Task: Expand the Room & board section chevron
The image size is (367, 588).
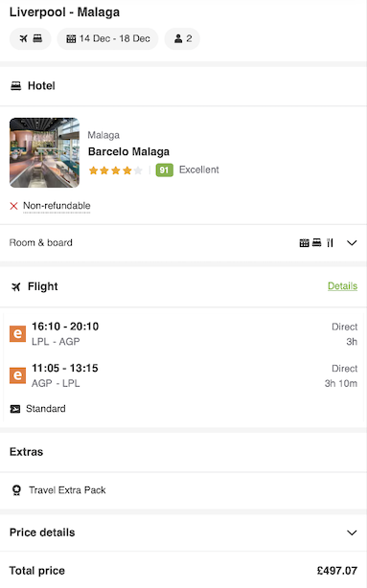Action: pos(352,243)
